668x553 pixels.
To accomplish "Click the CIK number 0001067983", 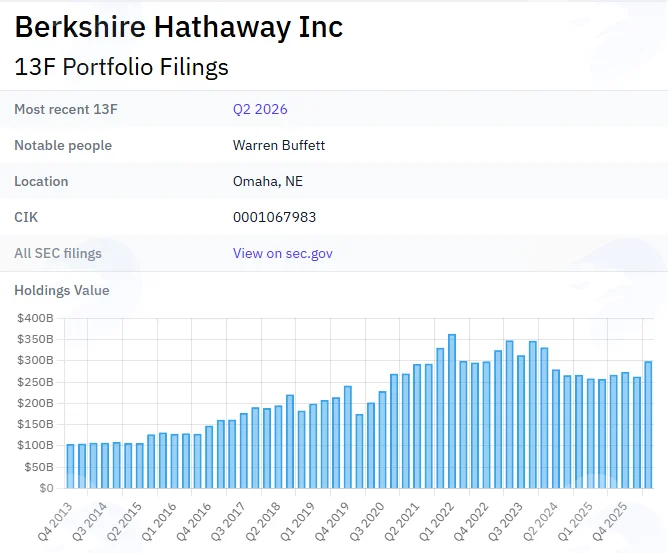I will pyautogui.click(x=274, y=217).
